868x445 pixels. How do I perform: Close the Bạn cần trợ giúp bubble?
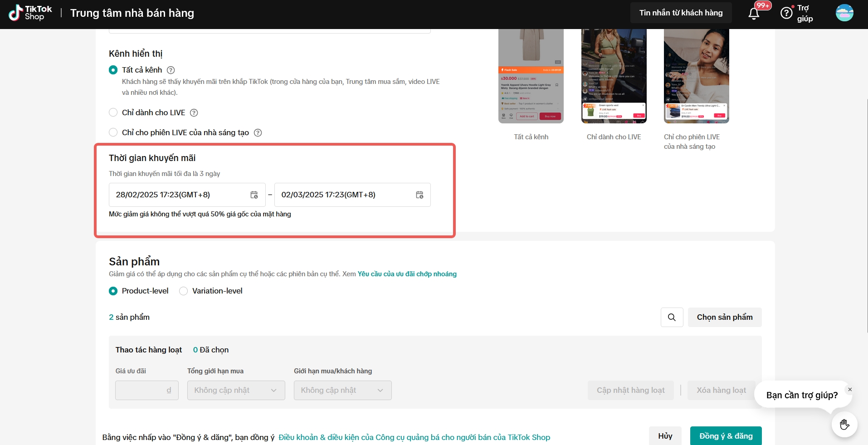[x=850, y=389]
